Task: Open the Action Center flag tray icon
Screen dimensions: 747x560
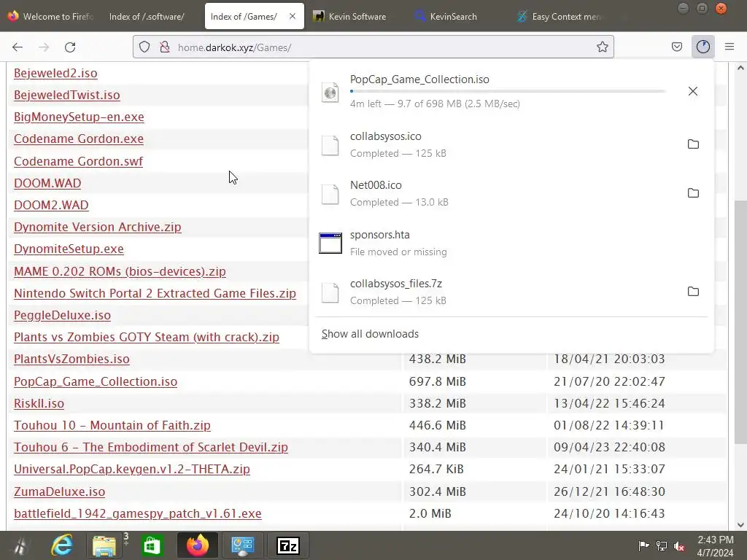Action: point(643,546)
